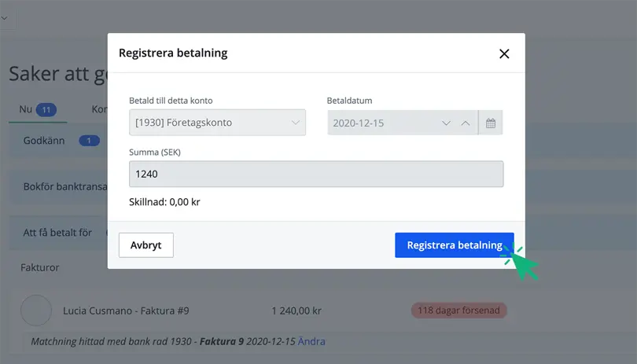Click the 1 240,00 kr amount
Image resolution: width=637 pixels, height=364 pixels.
point(296,311)
